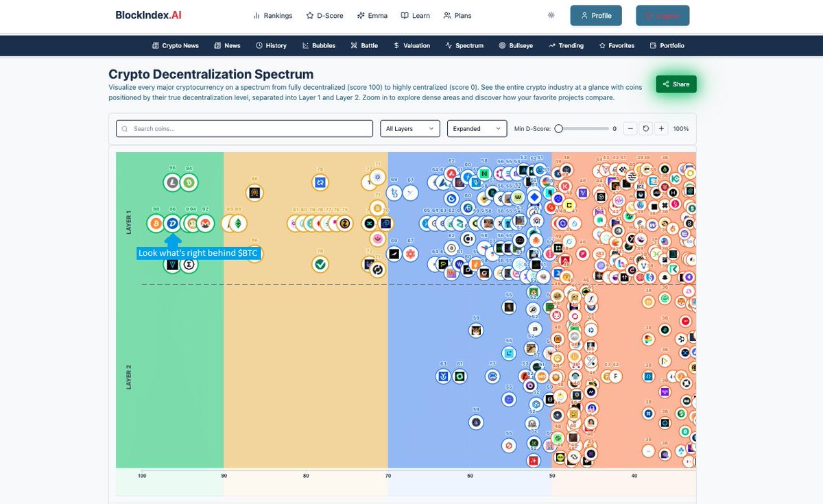823x504 pixels.
Task: Click the Monero coin bubble scored 92
Action: 205,224
